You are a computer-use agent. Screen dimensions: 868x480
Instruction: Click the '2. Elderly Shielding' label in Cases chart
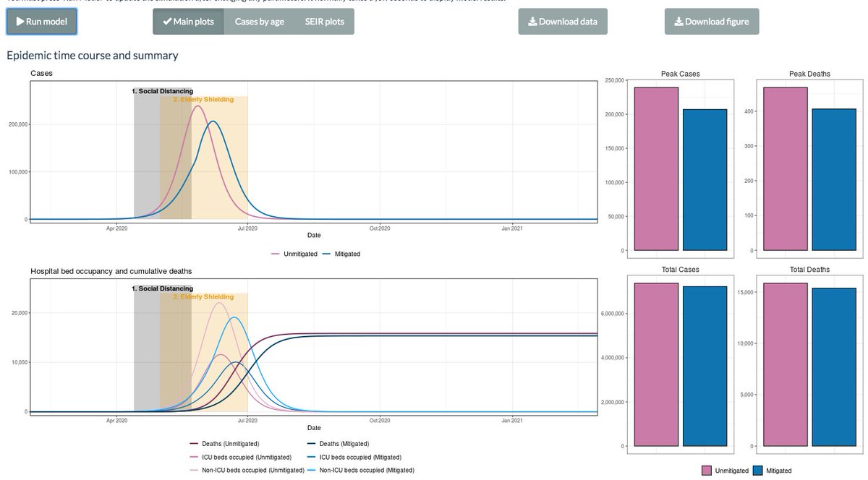tap(203, 99)
